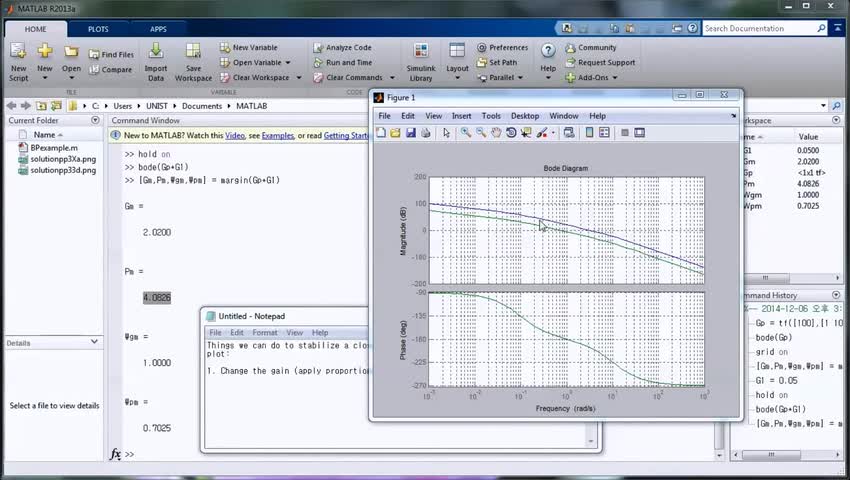This screenshot has width=850, height=480.
Task: Click the Documents path segment
Action: (x=202, y=106)
